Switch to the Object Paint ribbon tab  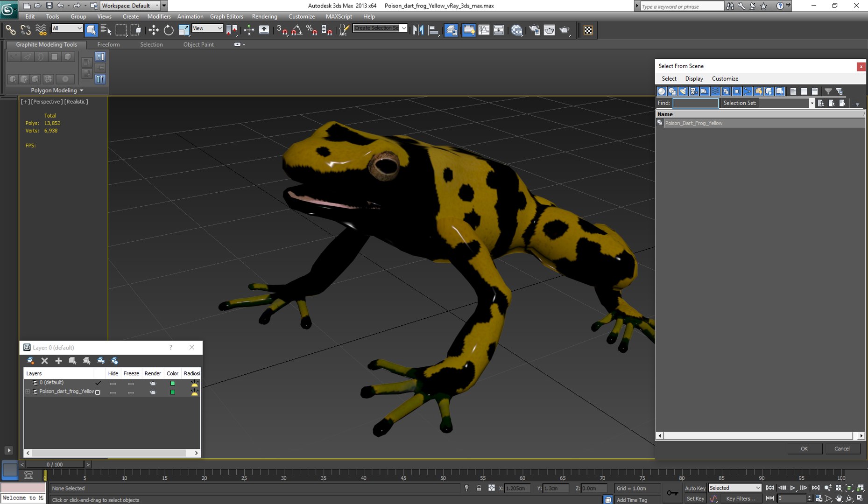(198, 44)
